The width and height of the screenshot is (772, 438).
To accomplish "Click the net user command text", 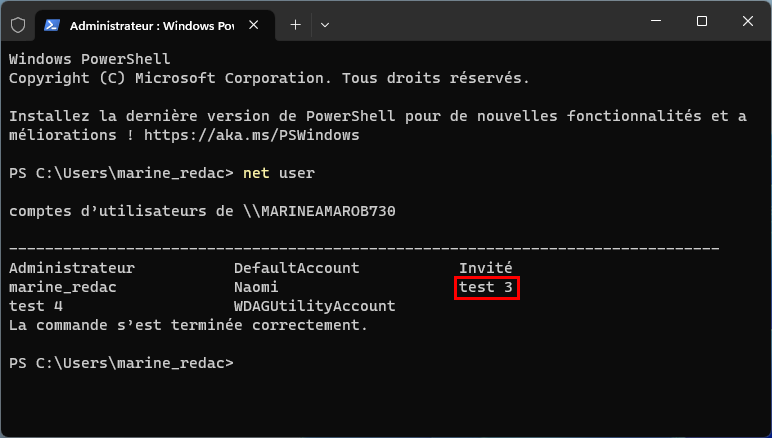I will point(279,173).
